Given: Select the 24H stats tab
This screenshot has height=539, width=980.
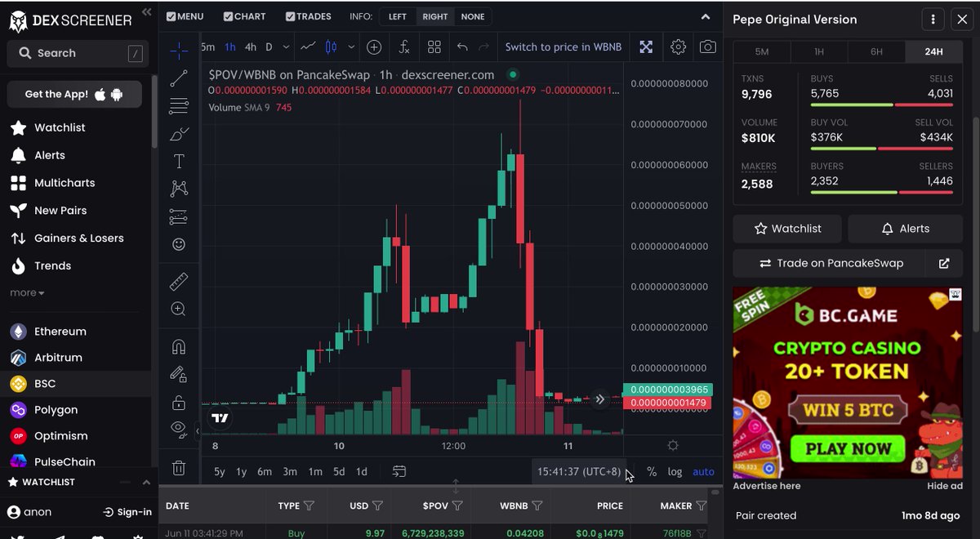Looking at the screenshot, I should 933,51.
